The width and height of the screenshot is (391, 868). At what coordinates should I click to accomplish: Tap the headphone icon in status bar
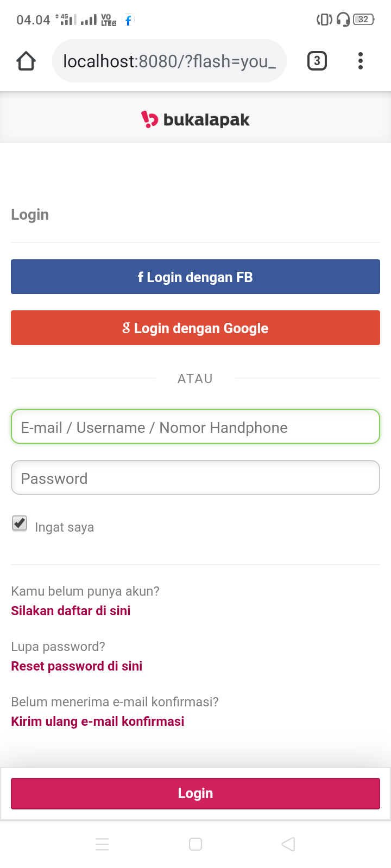tap(343, 20)
